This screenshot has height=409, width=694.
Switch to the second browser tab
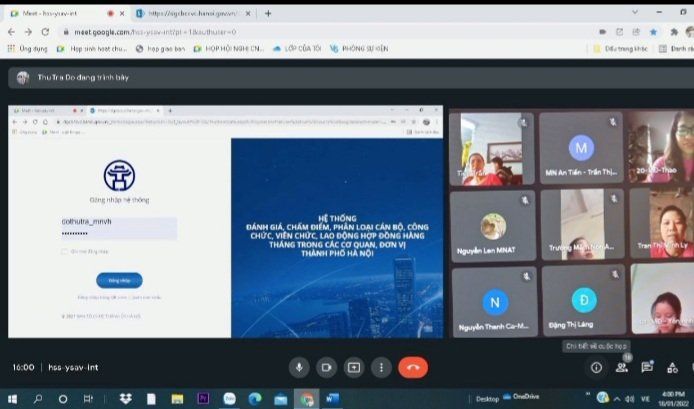coord(190,13)
